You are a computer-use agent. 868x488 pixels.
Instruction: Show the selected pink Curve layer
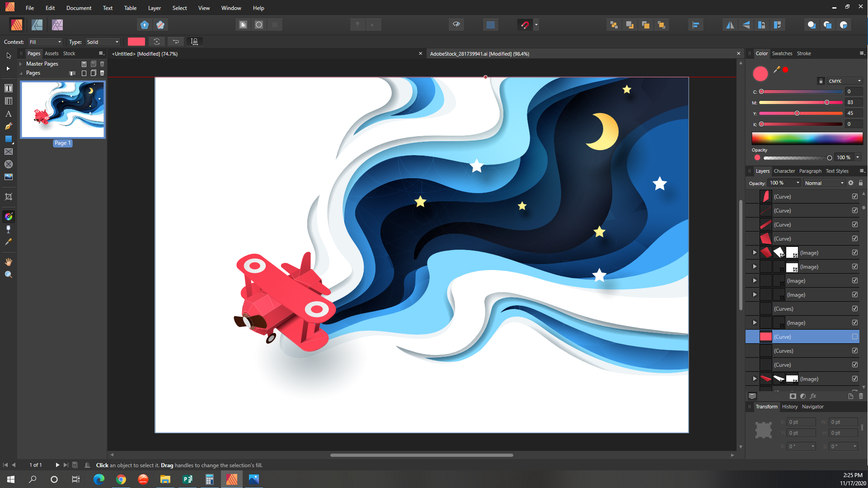[855, 336]
